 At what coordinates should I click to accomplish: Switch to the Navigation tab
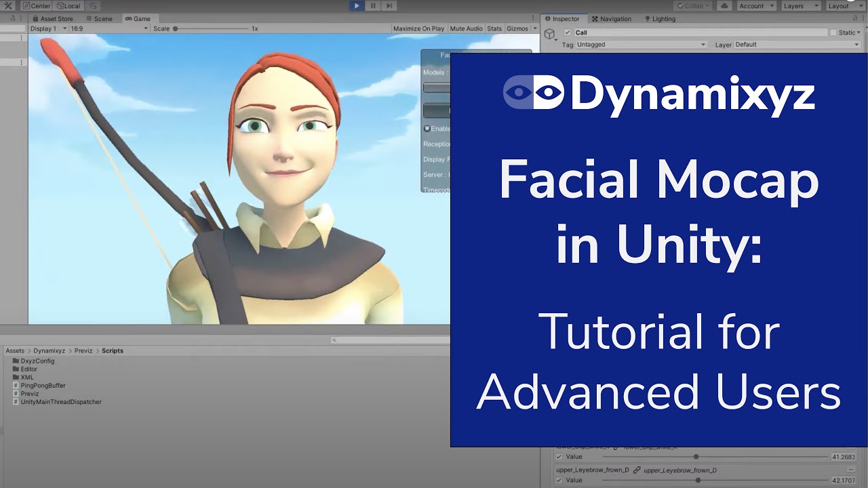[x=611, y=19]
